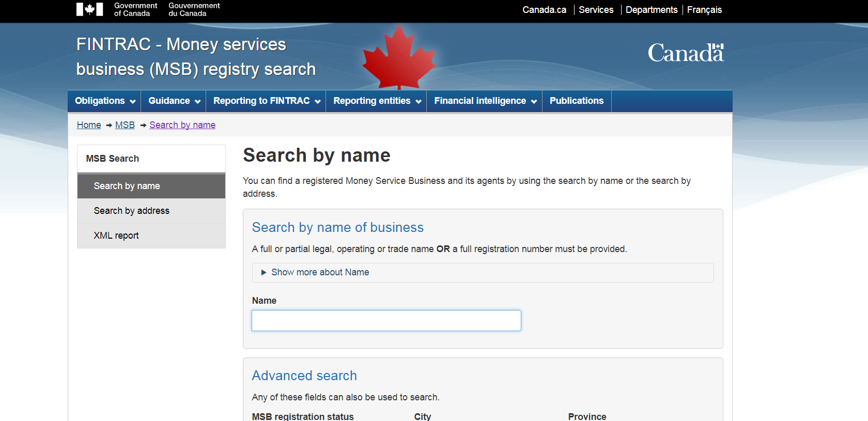
Task: Expand the Reporting entities menu
Action: click(x=377, y=101)
